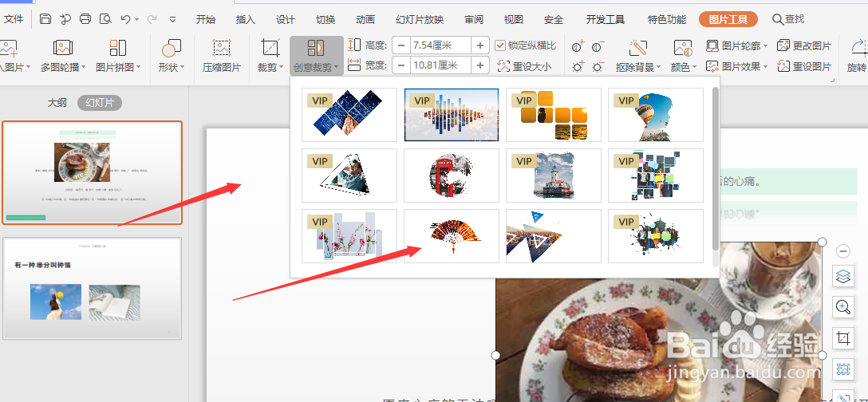Open print preview from quick access toolbar
Image resolution: width=868 pixels, height=402 pixels.
105,19
